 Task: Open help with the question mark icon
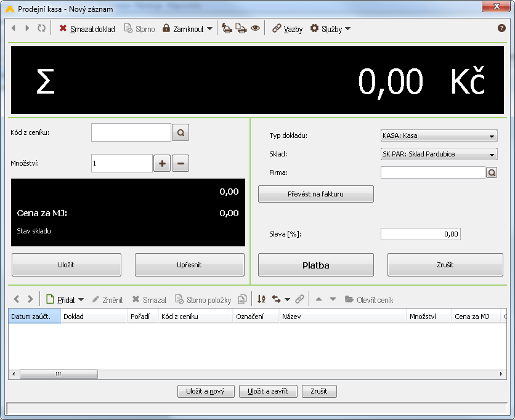[501, 28]
